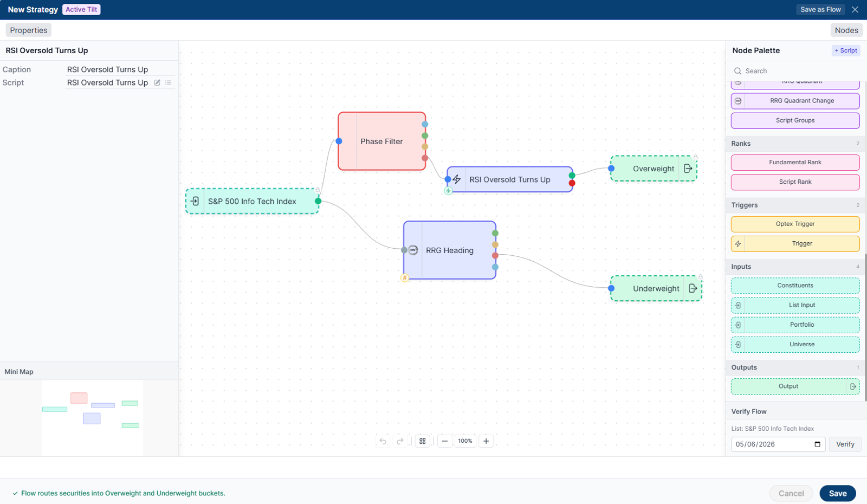
Task: Click the Save button
Action: (x=838, y=493)
